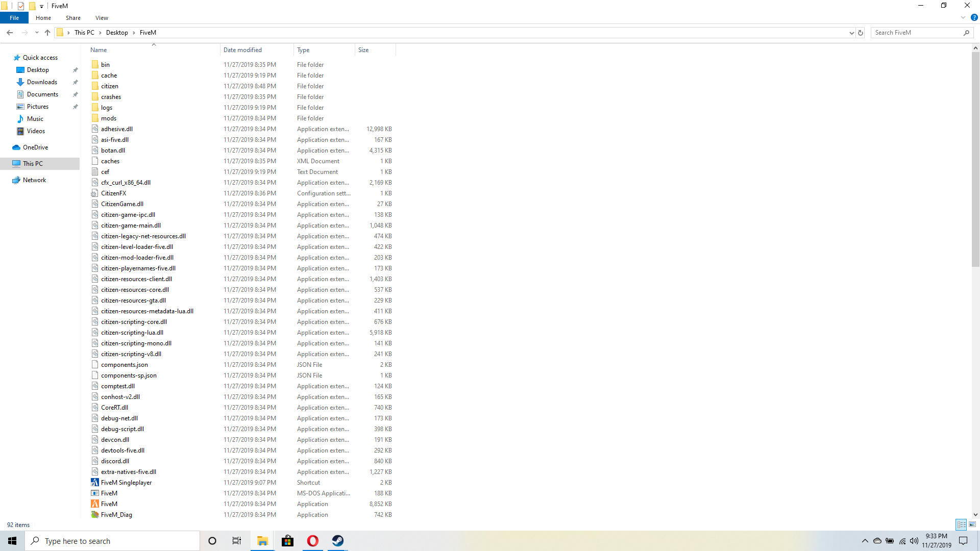Switch to large icons view
The height and width of the screenshot is (551, 980).
coord(972,524)
